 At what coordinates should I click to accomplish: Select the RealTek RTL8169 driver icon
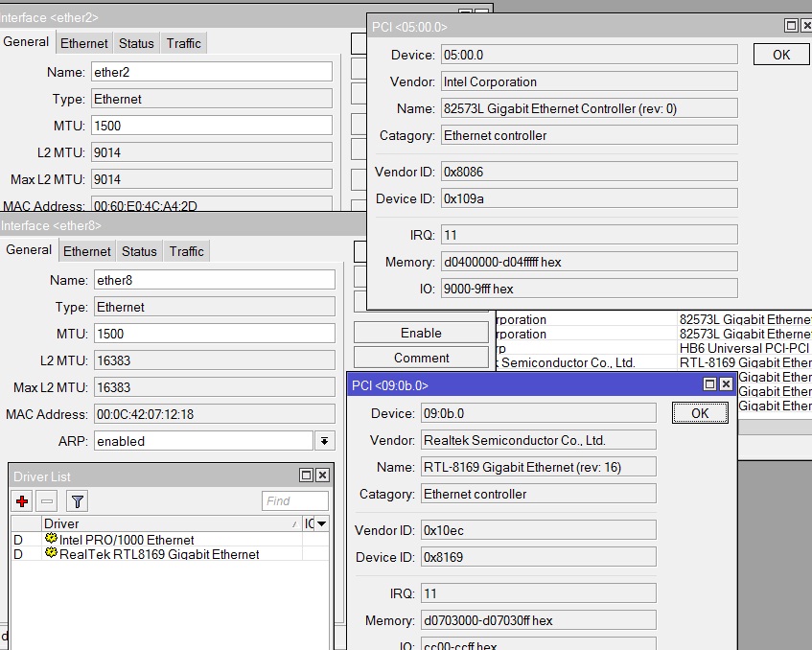tap(51, 553)
